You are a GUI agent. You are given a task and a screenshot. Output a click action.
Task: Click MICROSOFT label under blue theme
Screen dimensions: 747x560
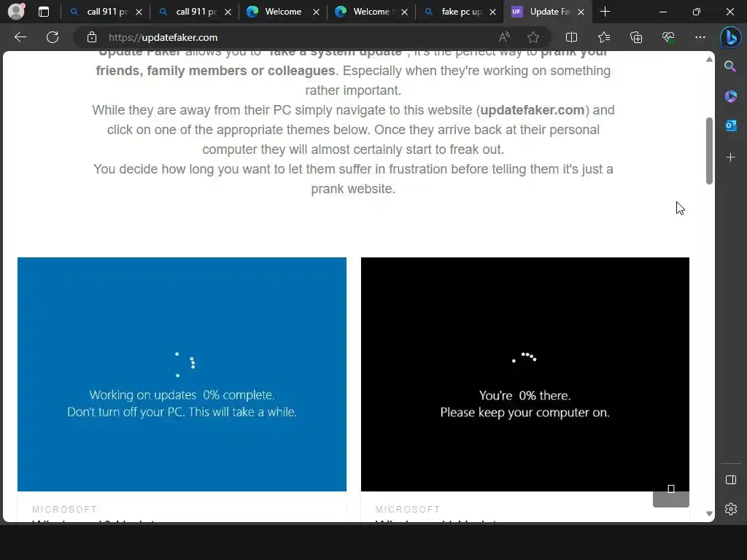(x=65, y=510)
